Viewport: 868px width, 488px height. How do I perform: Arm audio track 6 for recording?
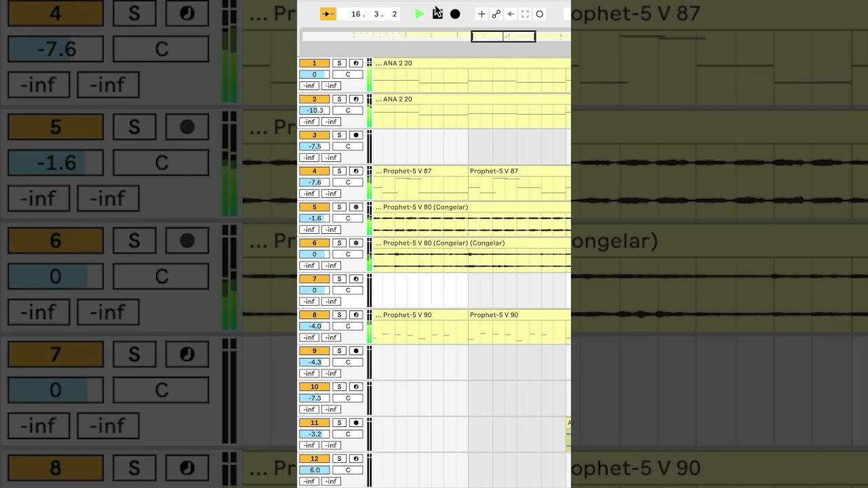pos(356,243)
